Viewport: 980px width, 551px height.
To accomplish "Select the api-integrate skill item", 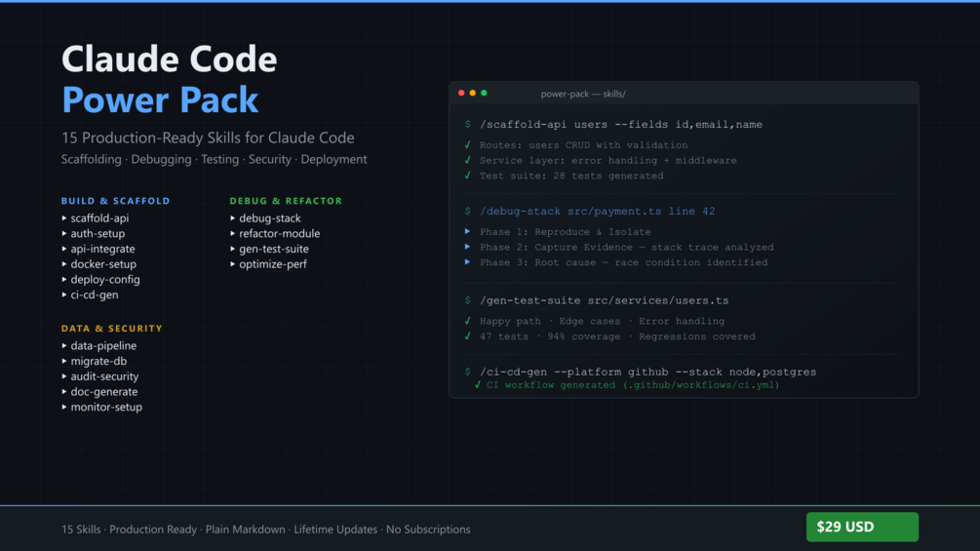I will tap(102, 249).
